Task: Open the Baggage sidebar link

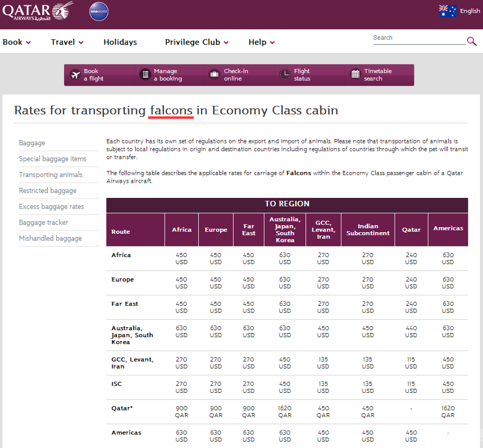Action: pyautogui.click(x=32, y=143)
